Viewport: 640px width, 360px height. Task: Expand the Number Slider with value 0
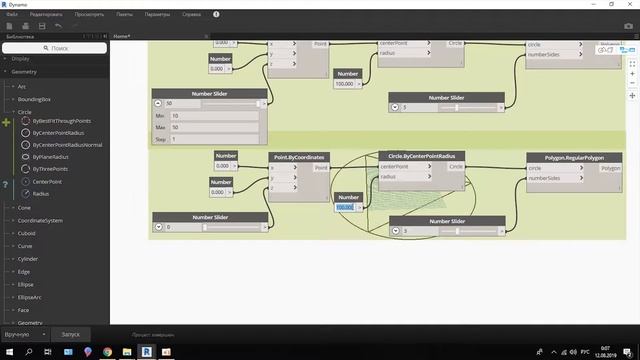[159, 227]
